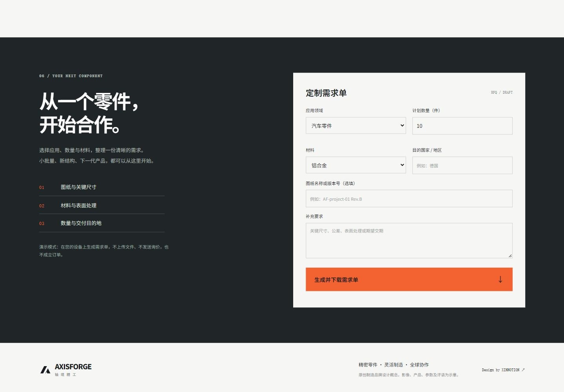564x392 pixels.
Task: Click the down arrow on orange button
Action: pos(500,279)
